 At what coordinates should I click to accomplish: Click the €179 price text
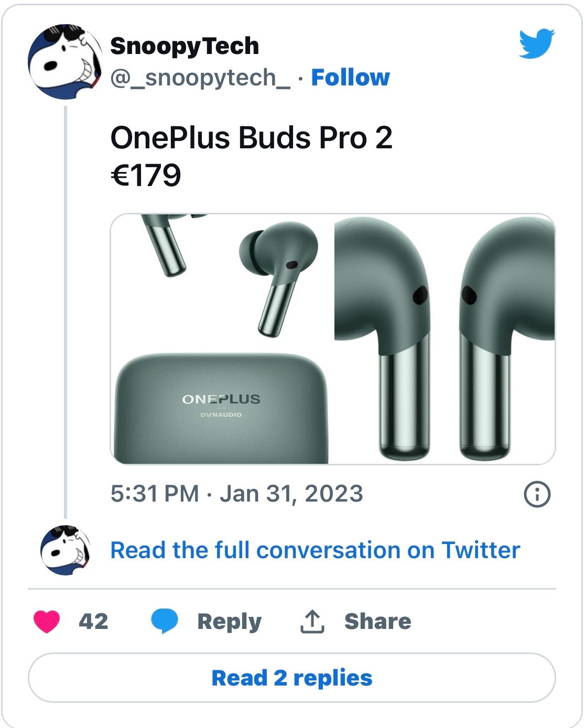pos(146,175)
